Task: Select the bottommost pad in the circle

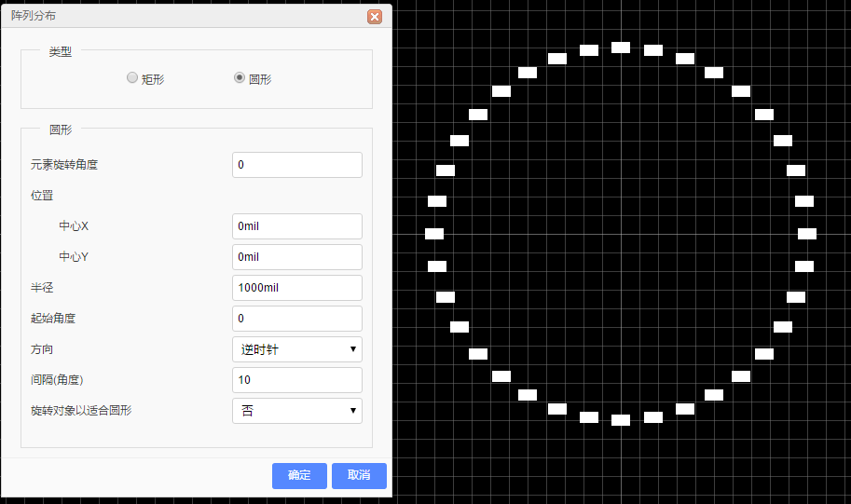Action: (x=621, y=420)
